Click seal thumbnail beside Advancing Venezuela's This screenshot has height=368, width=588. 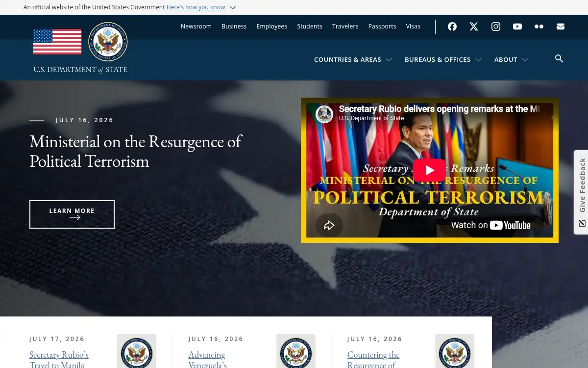[296, 351]
